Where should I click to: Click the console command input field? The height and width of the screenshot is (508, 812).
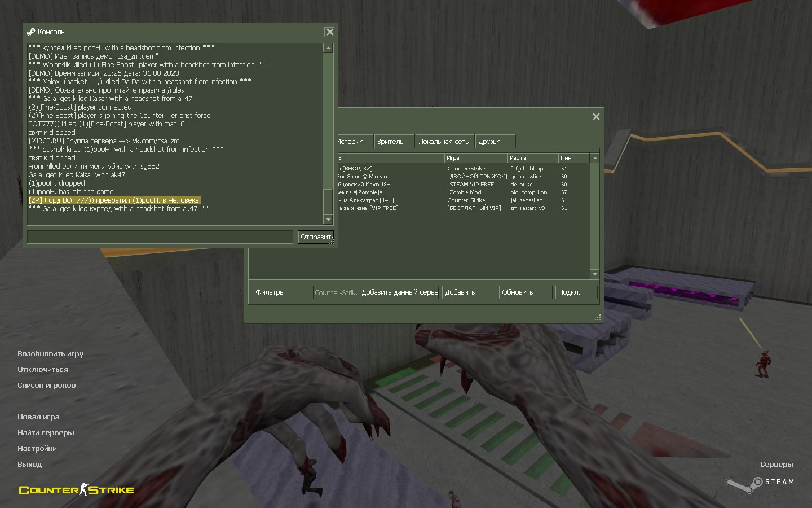160,237
